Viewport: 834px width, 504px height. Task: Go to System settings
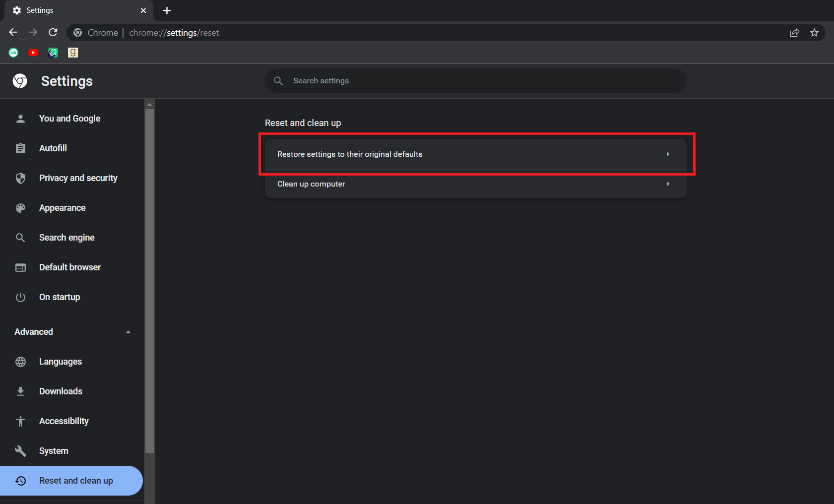pyautogui.click(x=71, y=451)
